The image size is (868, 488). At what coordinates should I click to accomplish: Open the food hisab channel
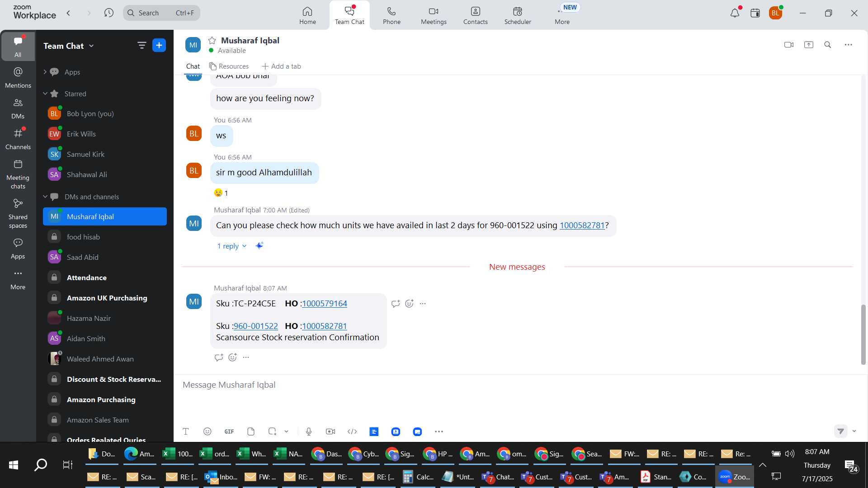coord(105,237)
